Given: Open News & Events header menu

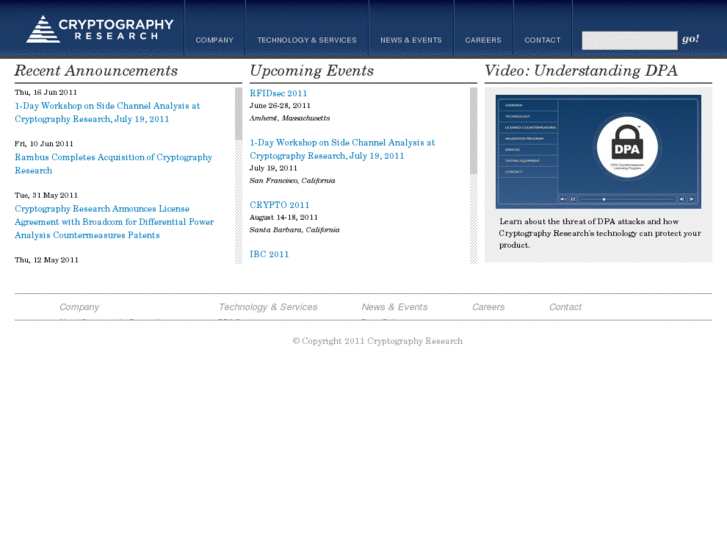Looking at the screenshot, I should point(411,40).
